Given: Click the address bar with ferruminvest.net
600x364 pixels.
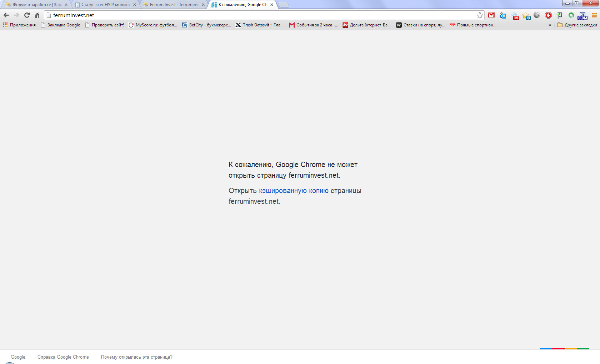Looking at the screenshot, I should tap(250, 15).
